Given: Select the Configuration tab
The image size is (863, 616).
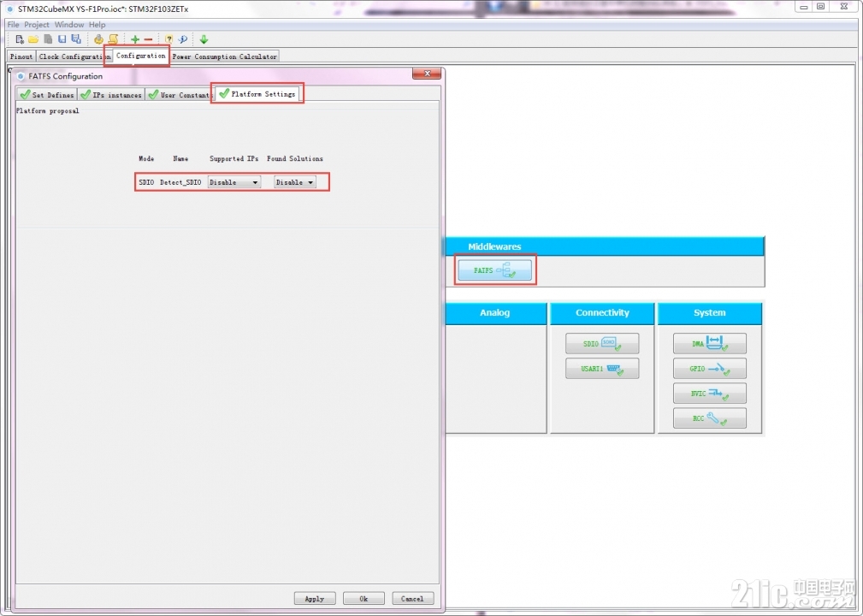Looking at the screenshot, I should click(140, 56).
